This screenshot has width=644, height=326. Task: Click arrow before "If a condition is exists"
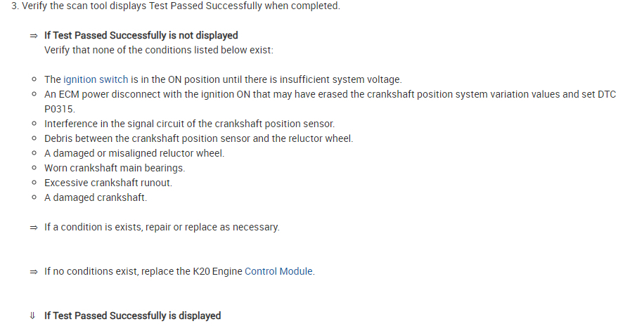tap(33, 228)
